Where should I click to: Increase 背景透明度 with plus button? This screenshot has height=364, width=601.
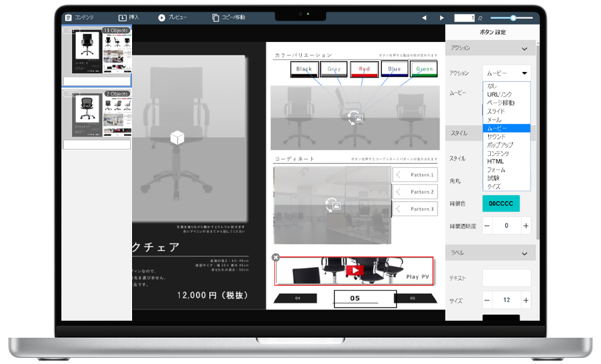point(526,226)
